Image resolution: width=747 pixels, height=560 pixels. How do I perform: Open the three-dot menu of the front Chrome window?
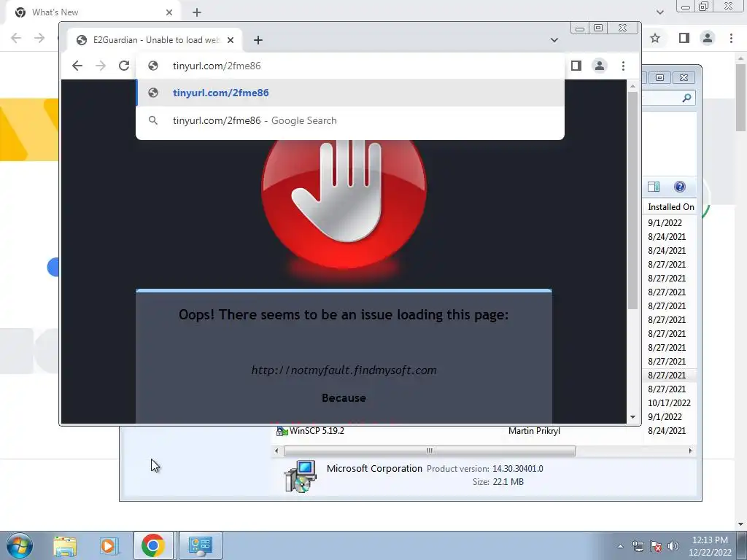tap(623, 66)
